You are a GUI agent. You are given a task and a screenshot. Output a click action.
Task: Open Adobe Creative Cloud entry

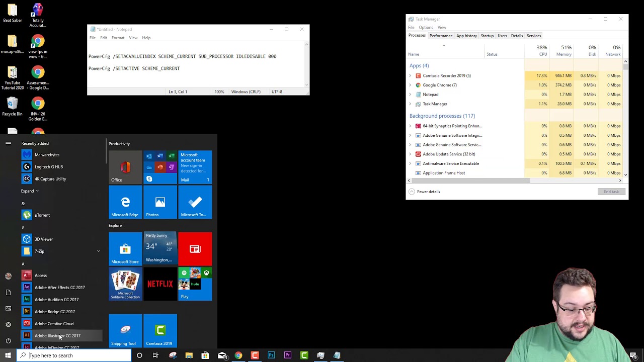click(x=61, y=324)
